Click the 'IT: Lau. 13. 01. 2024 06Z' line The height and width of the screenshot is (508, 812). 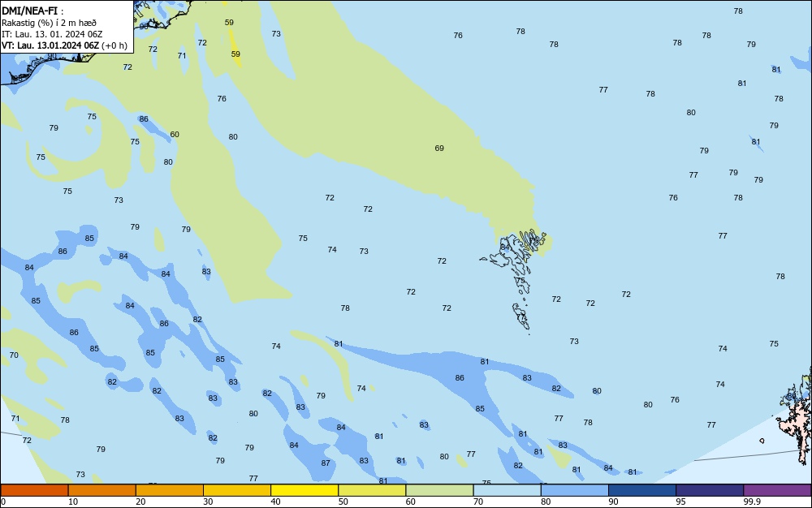(x=52, y=34)
